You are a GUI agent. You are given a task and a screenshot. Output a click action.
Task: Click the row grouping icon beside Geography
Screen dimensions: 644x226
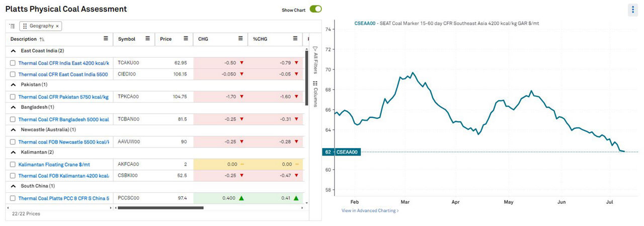tap(13, 26)
